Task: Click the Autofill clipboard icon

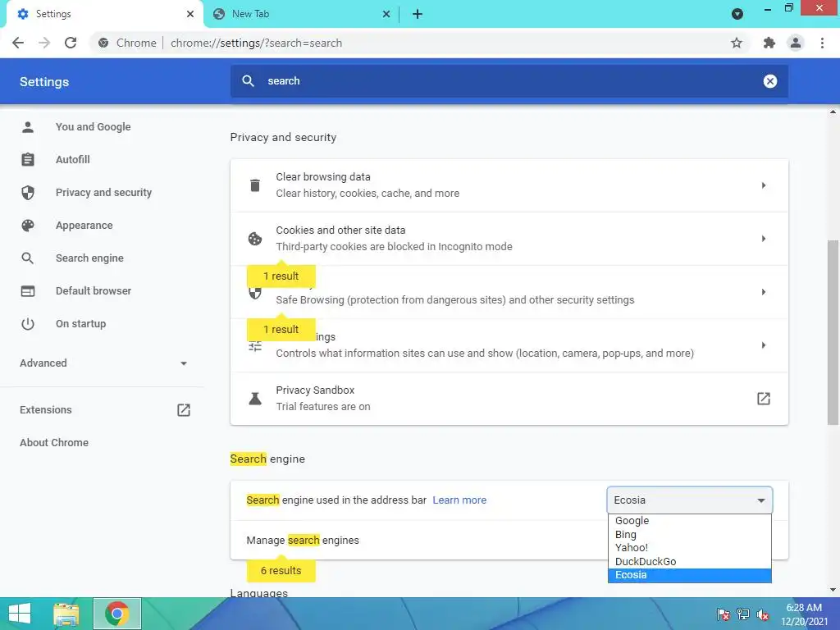Action: (x=28, y=160)
